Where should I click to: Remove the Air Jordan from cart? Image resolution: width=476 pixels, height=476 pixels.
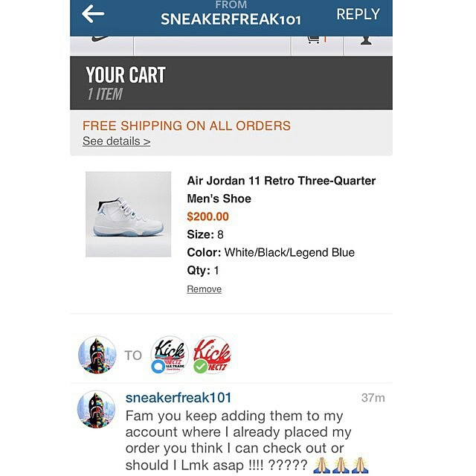coord(204,289)
